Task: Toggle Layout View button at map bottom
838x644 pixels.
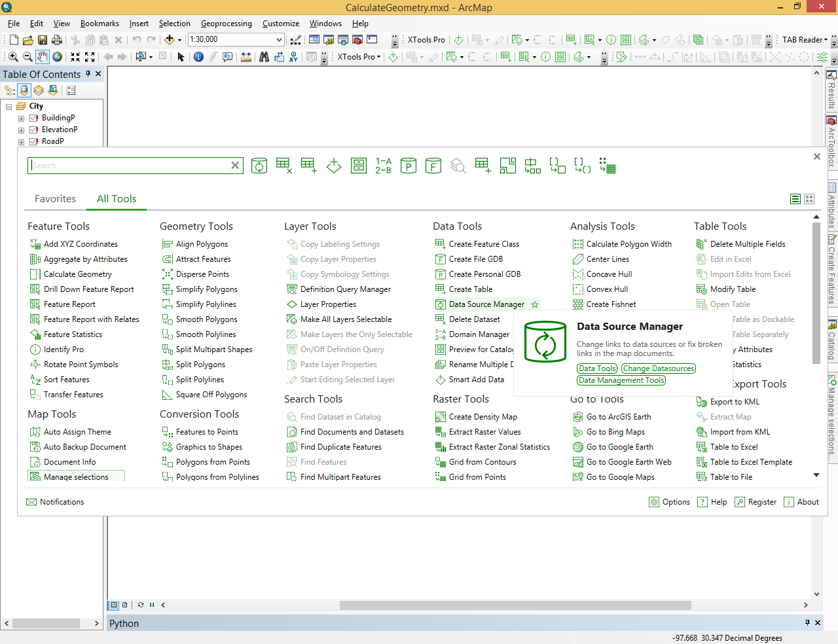Action: pos(125,605)
